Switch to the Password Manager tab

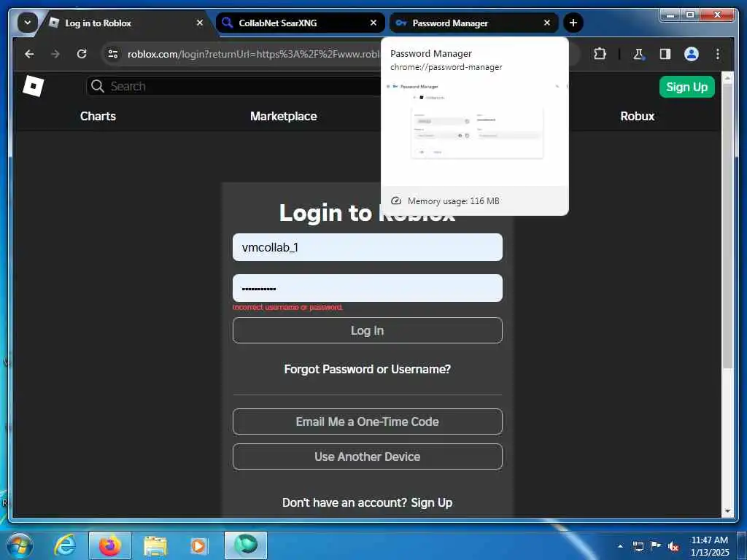point(474,23)
